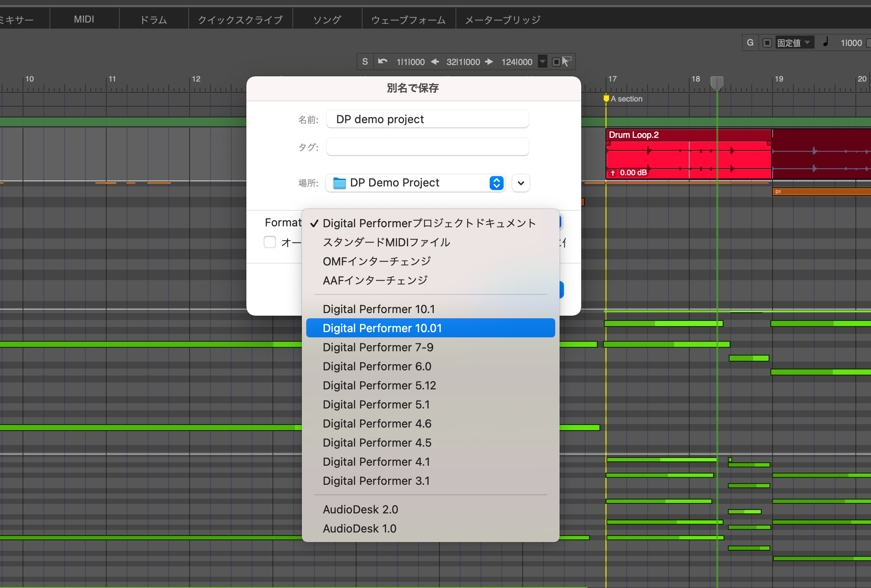
Task: Click the 124|000 value in selection bar
Action: click(x=517, y=62)
